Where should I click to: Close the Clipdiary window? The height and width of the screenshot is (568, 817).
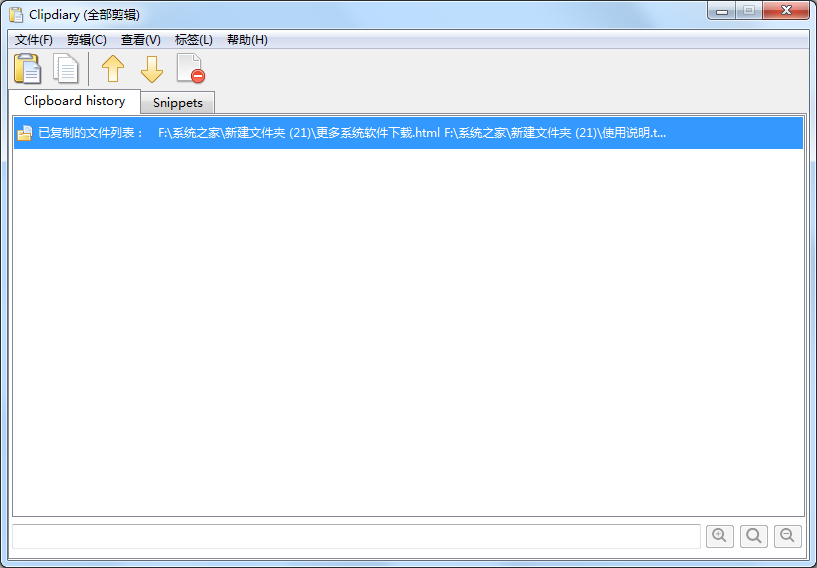[x=786, y=11]
